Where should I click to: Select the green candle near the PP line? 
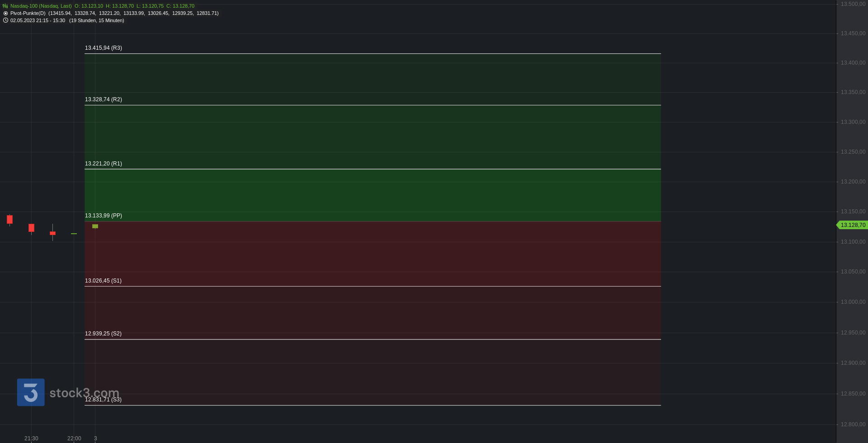(95, 226)
